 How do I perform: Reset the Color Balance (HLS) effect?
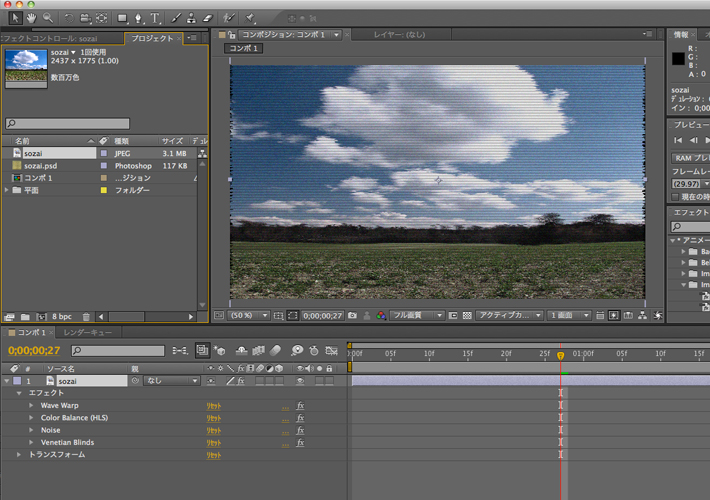tap(213, 418)
